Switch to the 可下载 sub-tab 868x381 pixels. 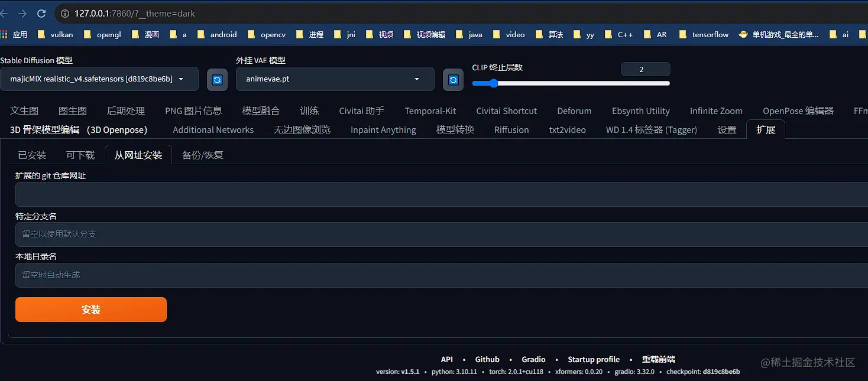(80, 155)
